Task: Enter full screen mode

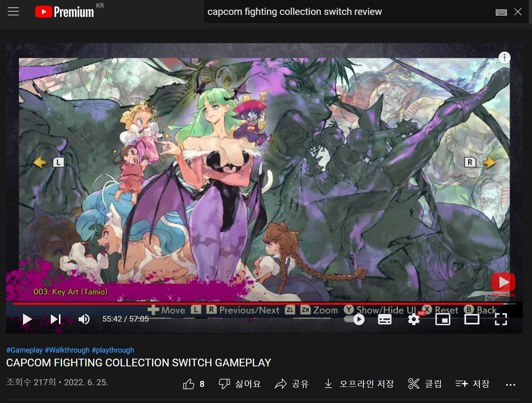Action: (x=501, y=319)
